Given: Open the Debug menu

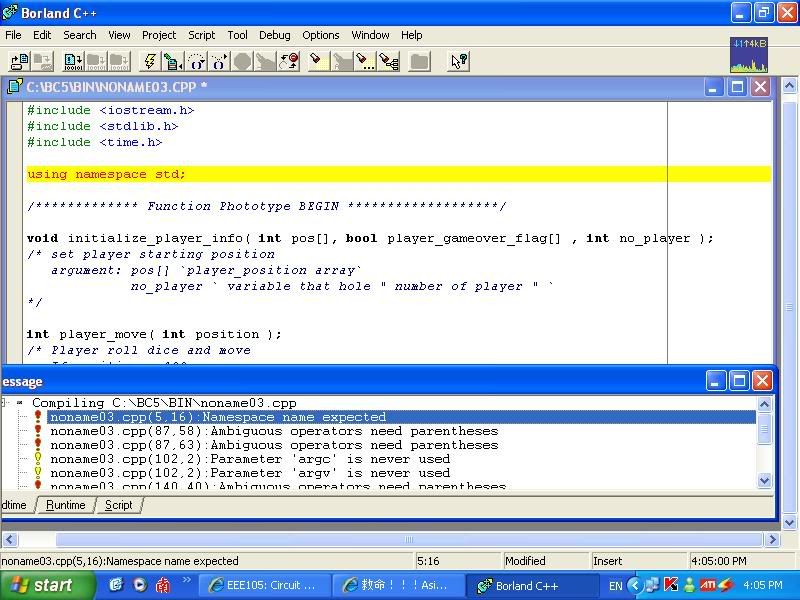Looking at the screenshot, I should click(274, 35).
